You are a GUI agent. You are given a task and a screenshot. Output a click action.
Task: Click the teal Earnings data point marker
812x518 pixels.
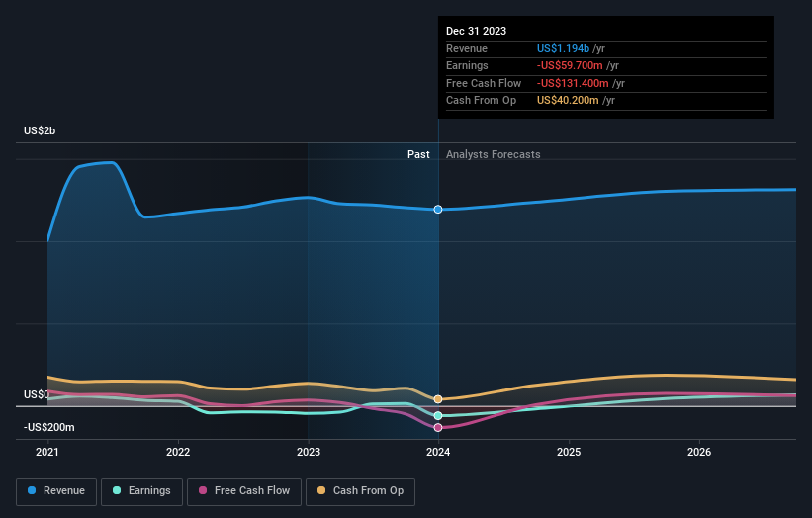click(x=438, y=416)
